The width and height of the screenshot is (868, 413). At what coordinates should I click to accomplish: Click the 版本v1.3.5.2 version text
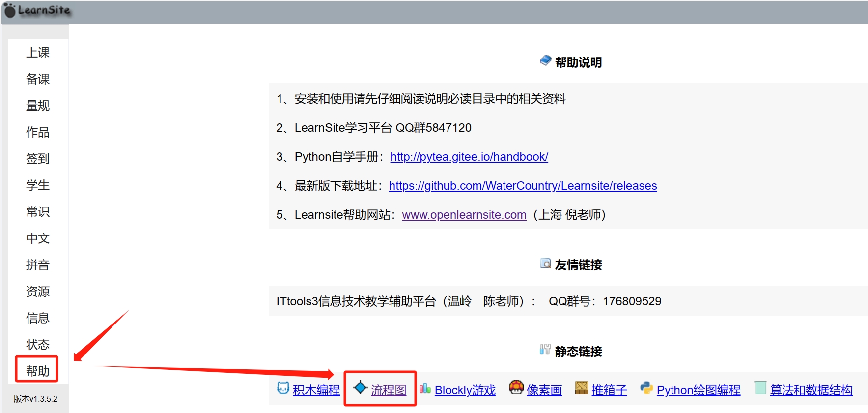35,399
